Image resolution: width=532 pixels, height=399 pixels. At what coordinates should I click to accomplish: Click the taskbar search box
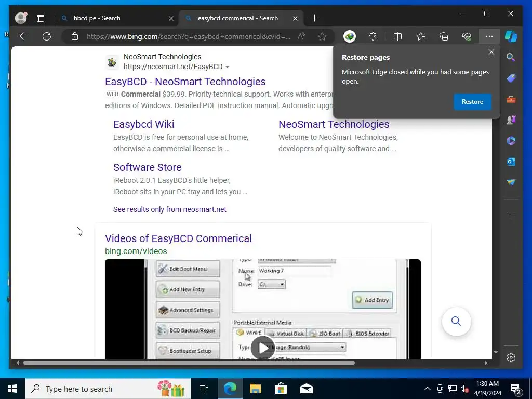pyautogui.click(x=108, y=389)
